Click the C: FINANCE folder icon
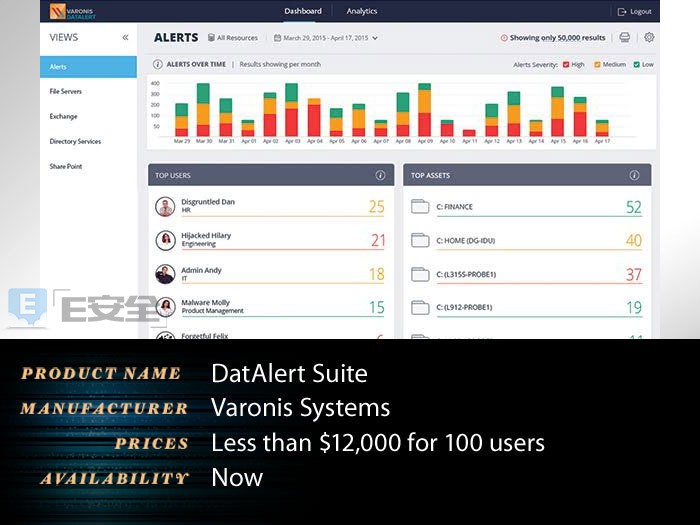The height and width of the screenshot is (525, 700). (x=419, y=207)
